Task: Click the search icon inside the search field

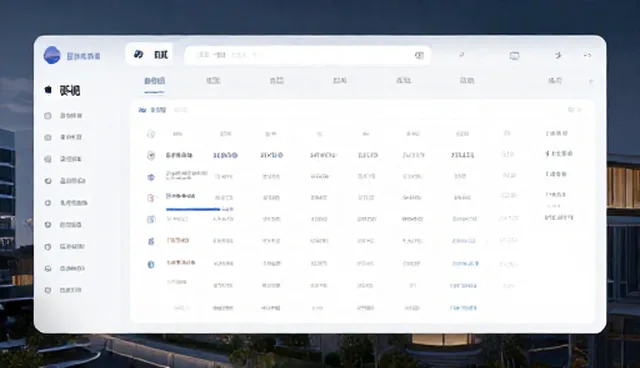Action: tap(419, 55)
